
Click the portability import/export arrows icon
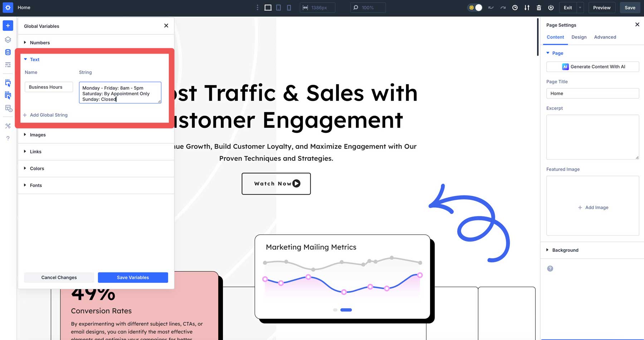[527, 8]
